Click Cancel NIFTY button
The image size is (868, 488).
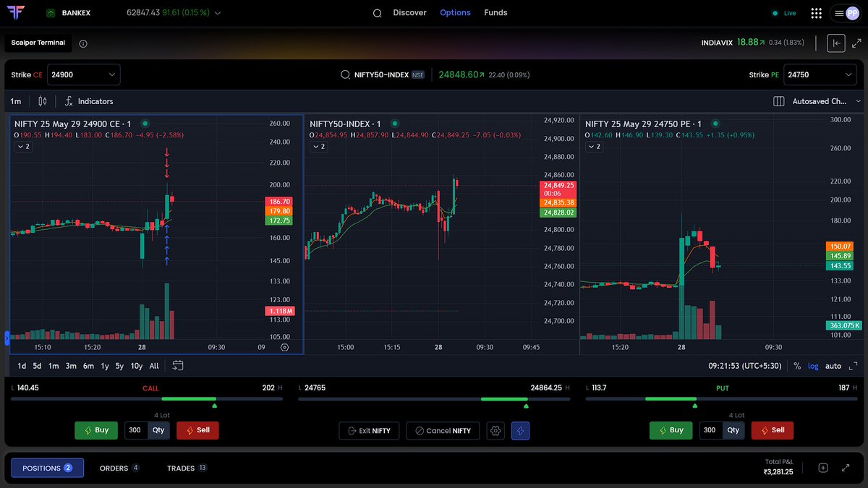click(x=443, y=431)
